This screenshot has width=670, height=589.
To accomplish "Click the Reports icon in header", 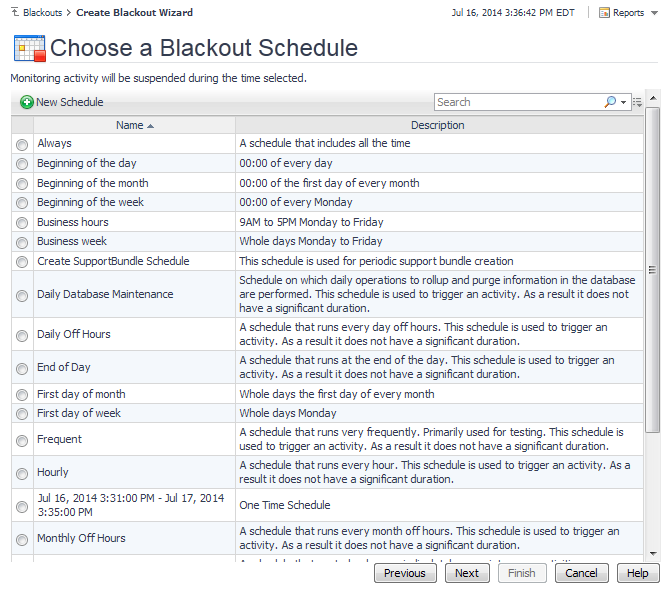I will (x=605, y=13).
